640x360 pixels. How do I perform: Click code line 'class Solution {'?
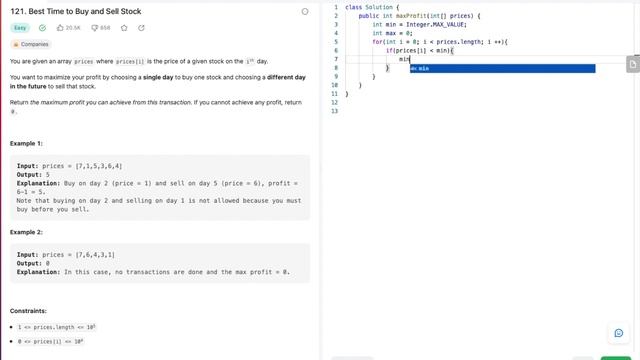pos(372,7)
